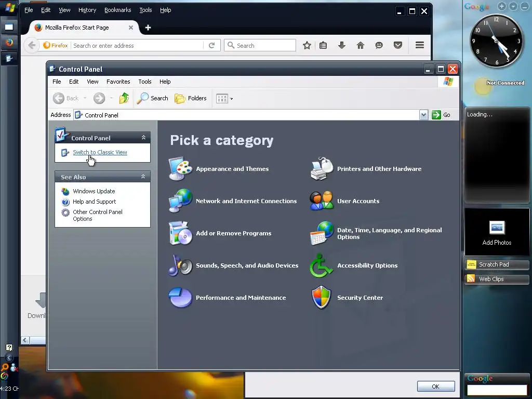Click the Up folder toolbar icon
Viewport: 532px width, 399px height.
[x=124, y=98]
